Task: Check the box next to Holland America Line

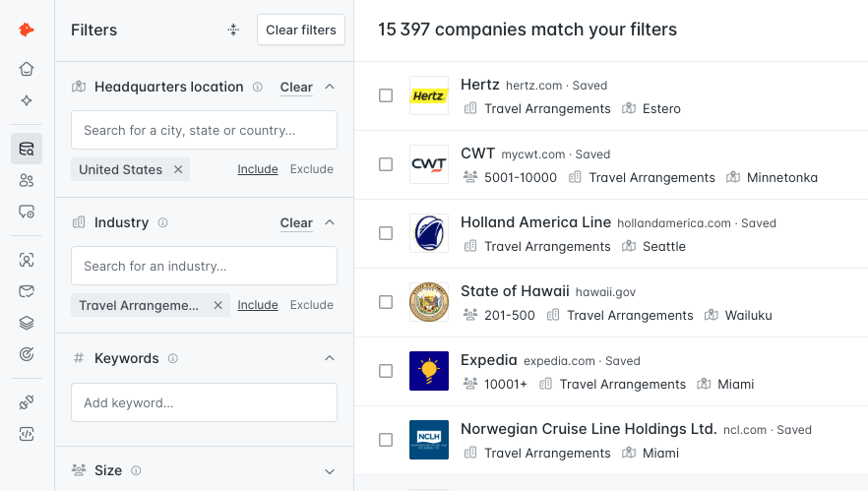Action: (386, 233)
